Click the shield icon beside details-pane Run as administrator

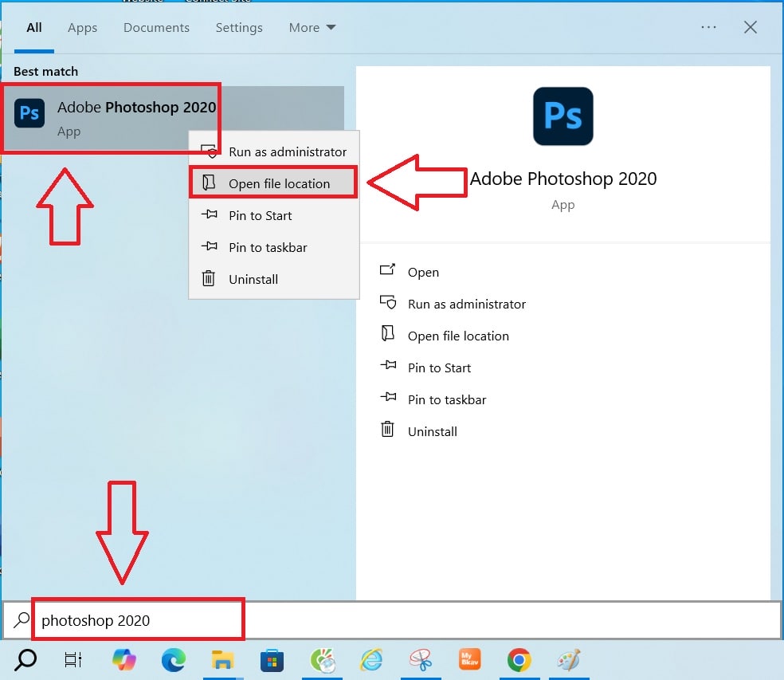[388, 302]
